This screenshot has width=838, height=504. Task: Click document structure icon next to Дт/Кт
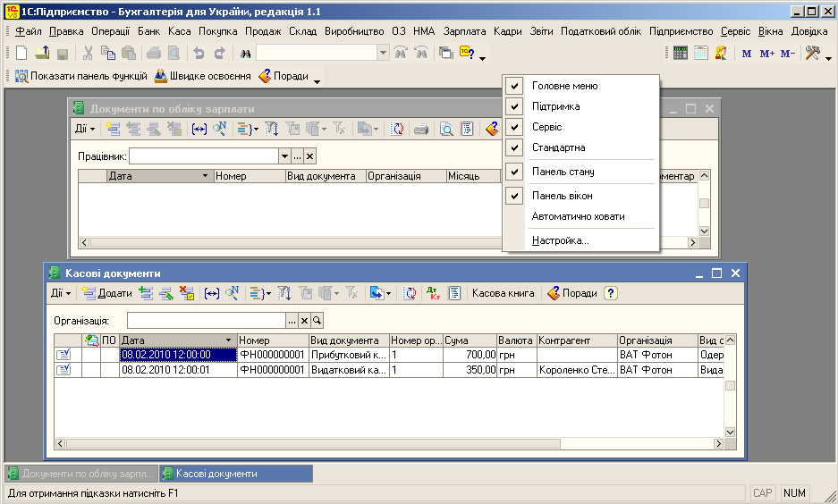coord(454,293)
